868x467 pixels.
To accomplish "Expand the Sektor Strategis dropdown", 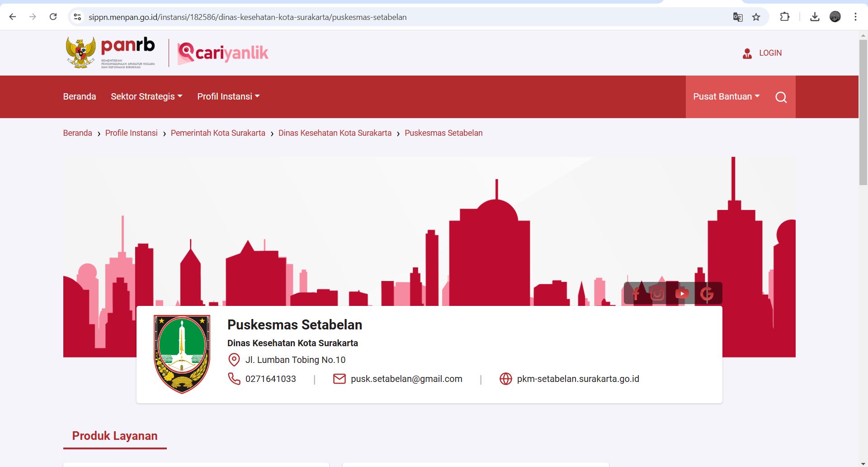I will [x=146, y=96].
